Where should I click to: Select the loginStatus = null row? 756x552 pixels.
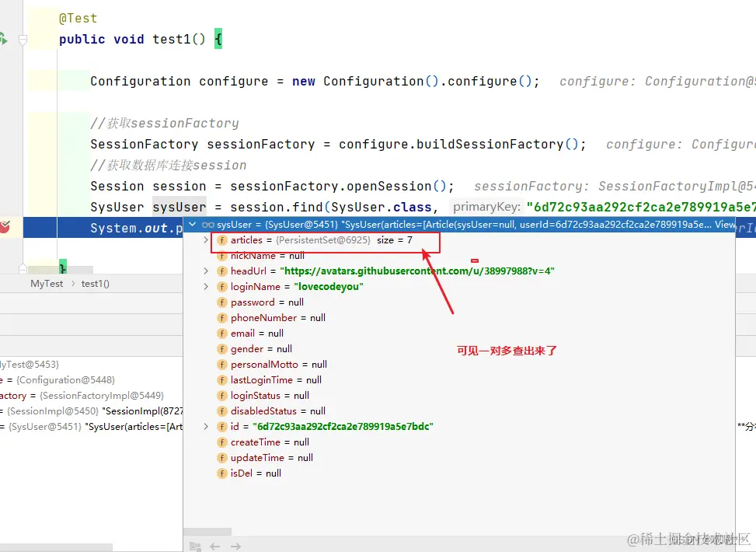tap(459, 396)
